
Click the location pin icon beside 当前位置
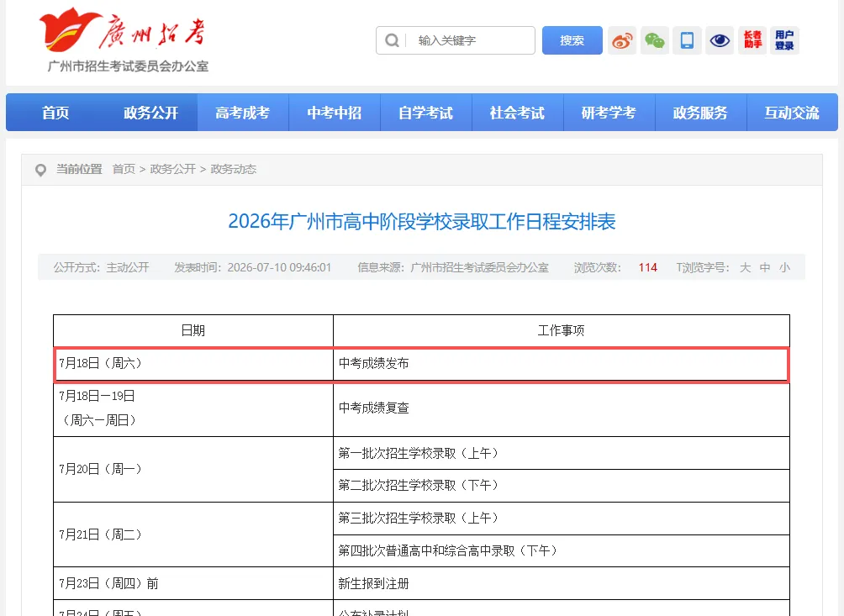[x=40, y=170]
